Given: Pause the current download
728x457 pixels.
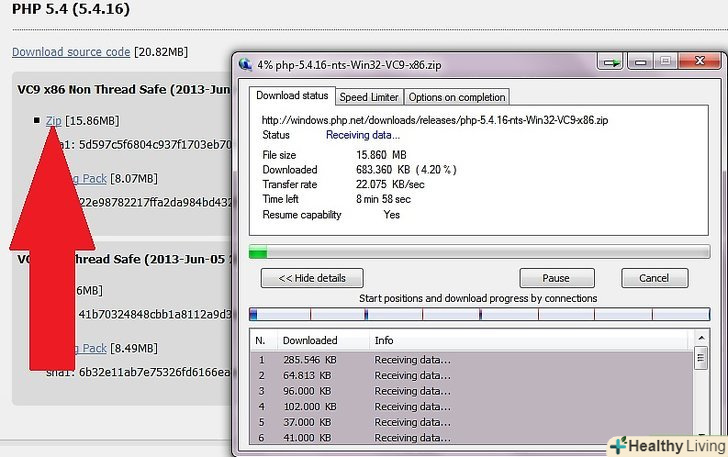Looking at the screenshot, I should 556,278.
